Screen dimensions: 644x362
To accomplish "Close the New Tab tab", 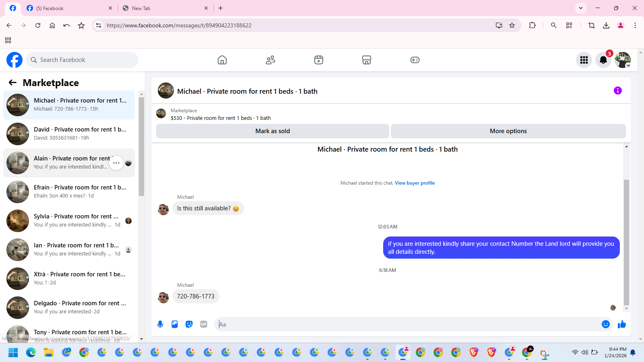I will [206, 8].
